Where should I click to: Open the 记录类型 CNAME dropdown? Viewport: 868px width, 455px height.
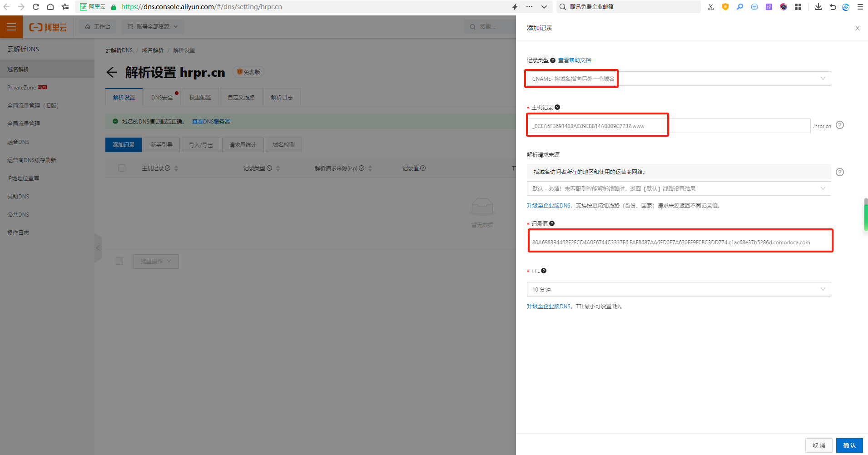(x=678, y=79)
